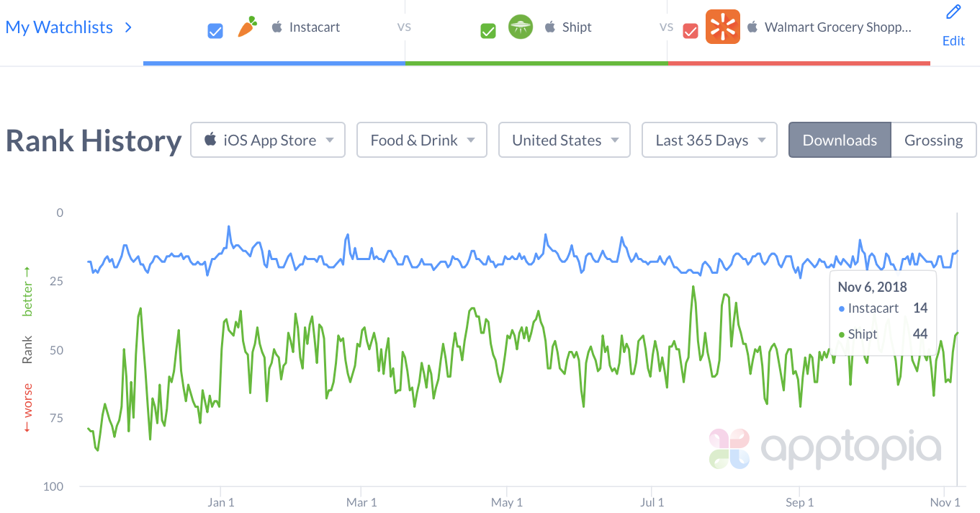980x513 pixels.
Task: Select the Downloads tab
Action: point(840,140)
